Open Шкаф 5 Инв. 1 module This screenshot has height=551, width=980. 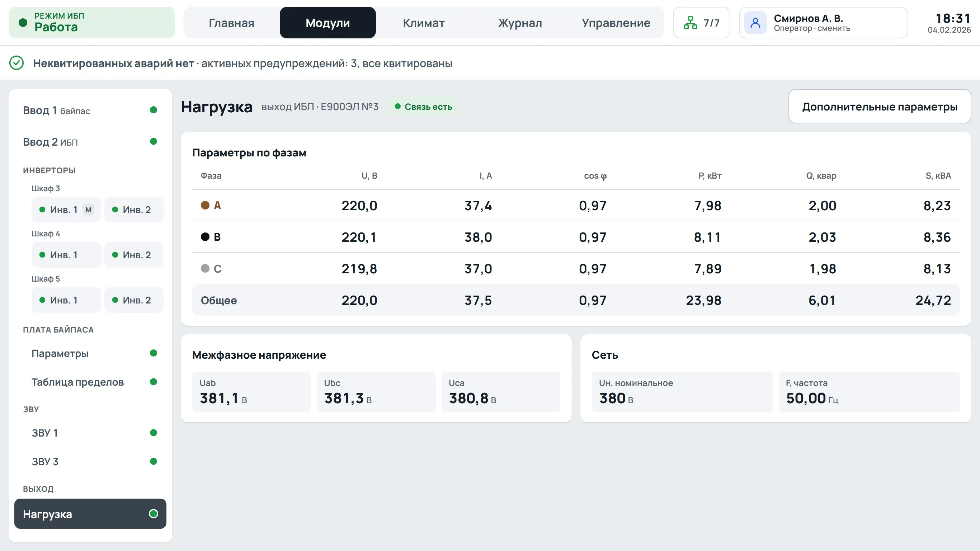(67, 300)
